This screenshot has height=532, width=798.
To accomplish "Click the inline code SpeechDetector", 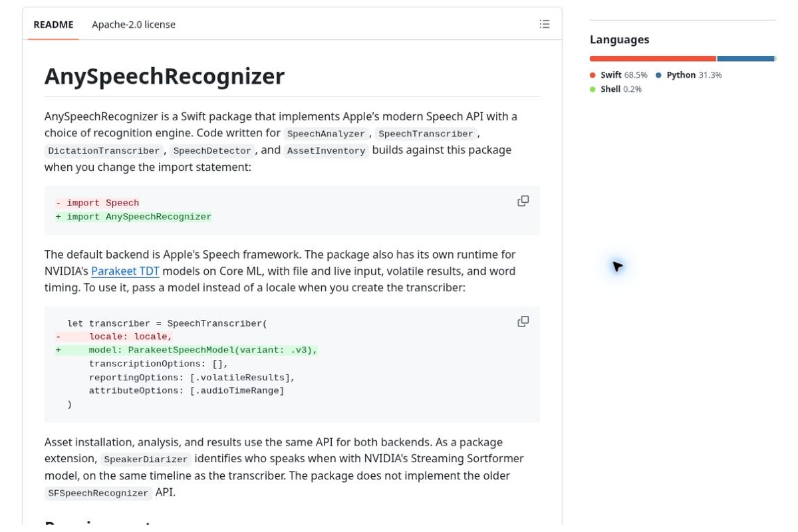I will pos(212,151).
